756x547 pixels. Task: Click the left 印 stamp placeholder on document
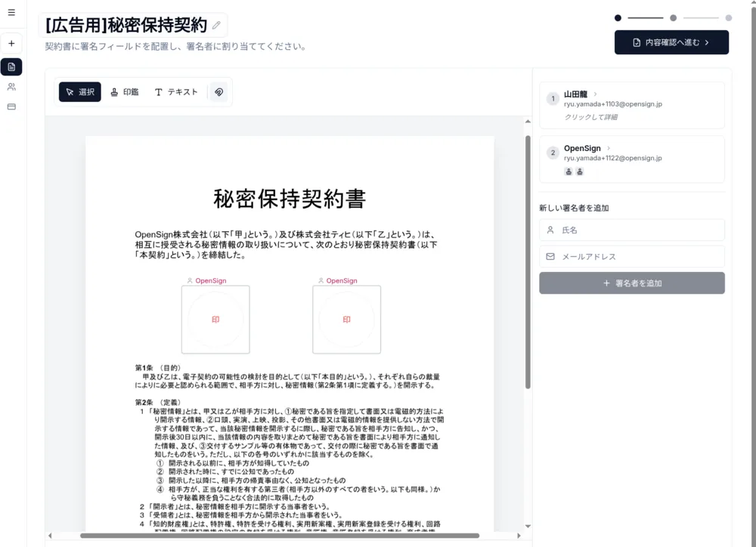point(215,319)
